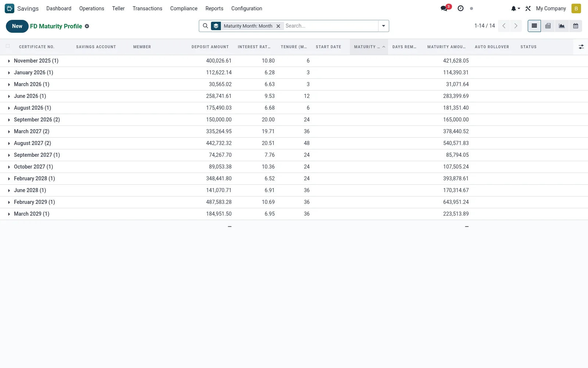This screenshot has width=588, height=368.
Task: Open the Reports menu
Action: tap(214, 8)
